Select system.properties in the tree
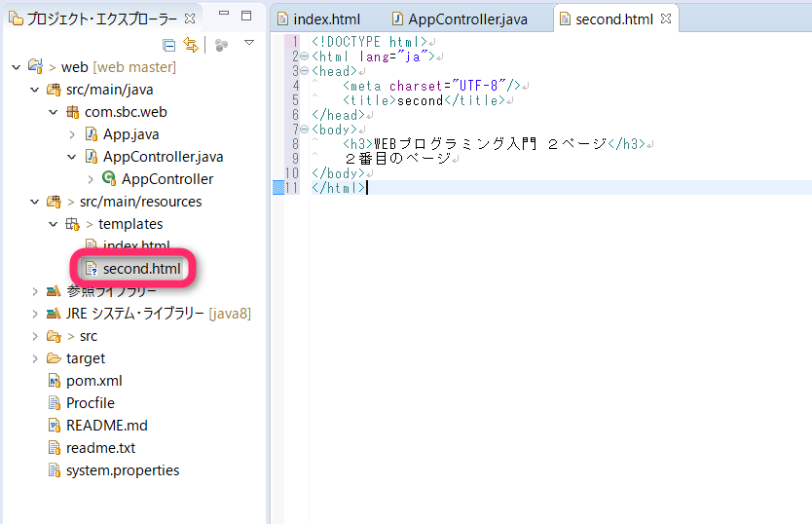 (x=123, y=470)
